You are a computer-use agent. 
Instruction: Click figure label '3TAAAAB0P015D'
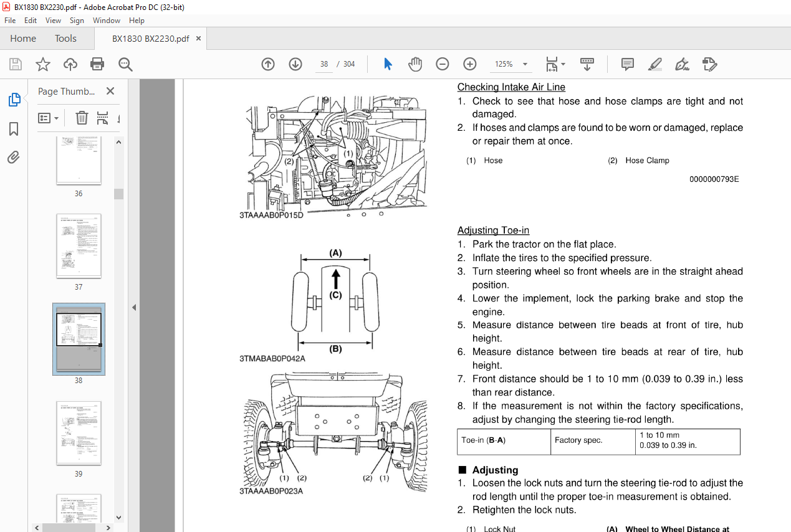coord(271,216)
